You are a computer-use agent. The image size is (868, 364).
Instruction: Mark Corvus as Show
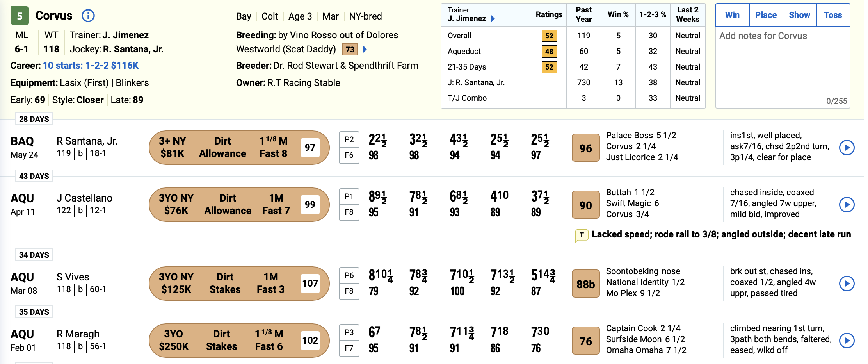point(799,15)
